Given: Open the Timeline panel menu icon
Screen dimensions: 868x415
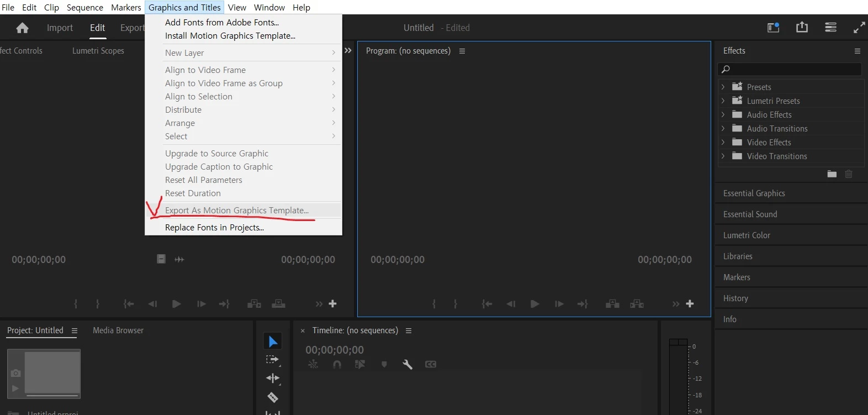Looking at the screenshot, I should 409,330.
